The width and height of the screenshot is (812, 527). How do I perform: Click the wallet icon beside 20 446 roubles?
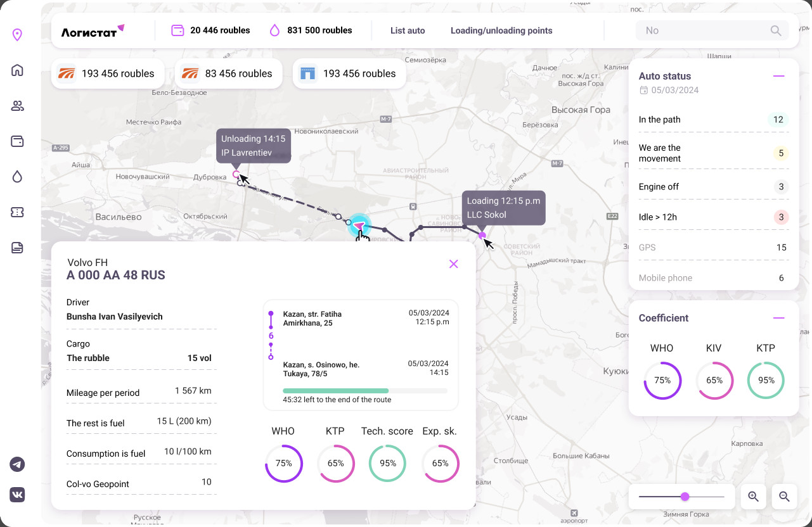point(178,30)
